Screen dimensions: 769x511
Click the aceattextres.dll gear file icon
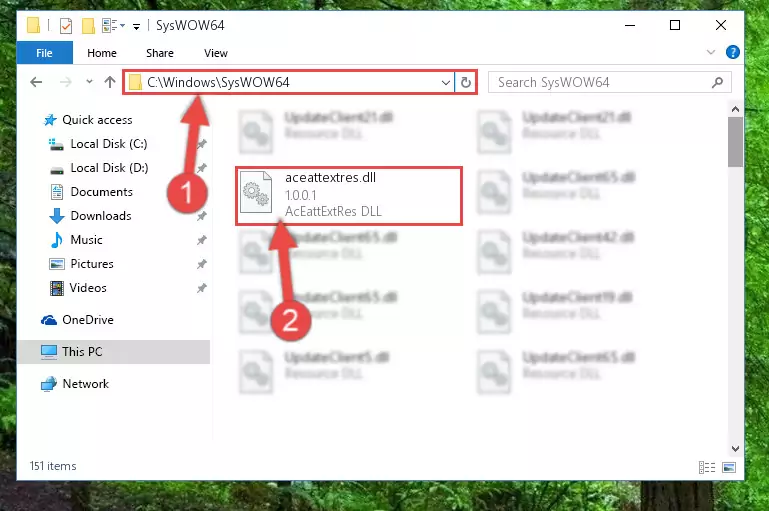(256, 192)
